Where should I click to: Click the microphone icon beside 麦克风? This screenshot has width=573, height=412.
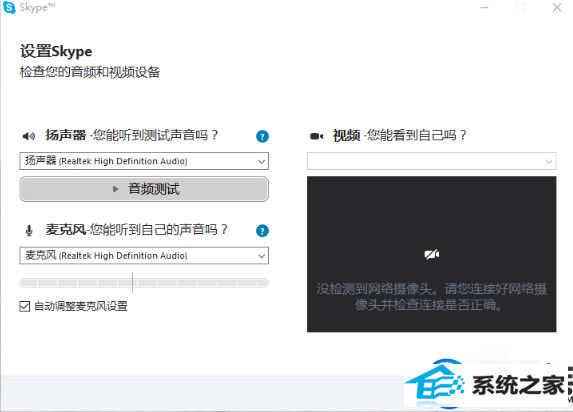(x=29, y=231)
